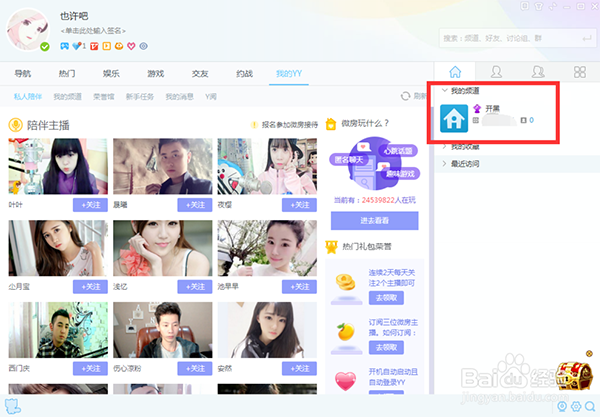The width and height of the screenshot is (600, 417).
Task: Click the enter arrow in the search box
Action: point(587,38)
